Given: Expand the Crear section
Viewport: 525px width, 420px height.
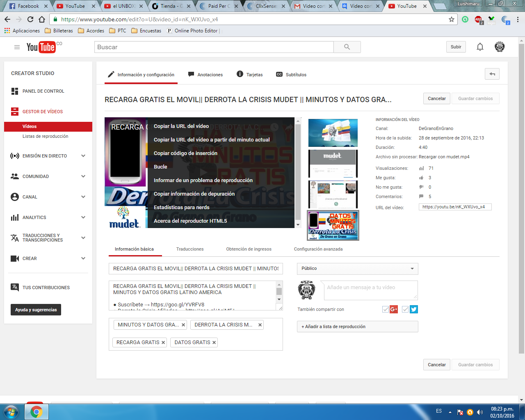Looking at the screenshot, I should [83, 258].
